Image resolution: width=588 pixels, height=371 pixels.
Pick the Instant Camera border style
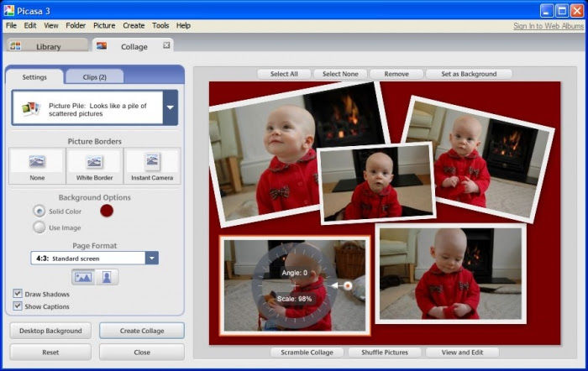152,165
